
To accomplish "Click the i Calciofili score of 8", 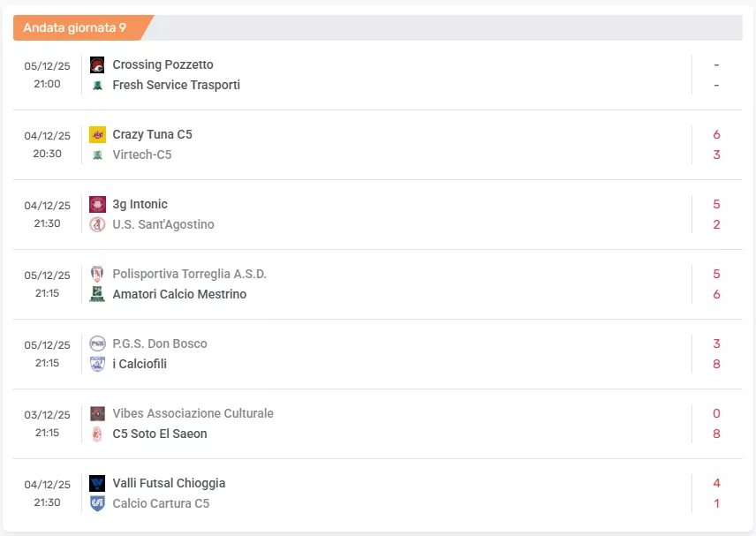I will [x=716, y=364].
